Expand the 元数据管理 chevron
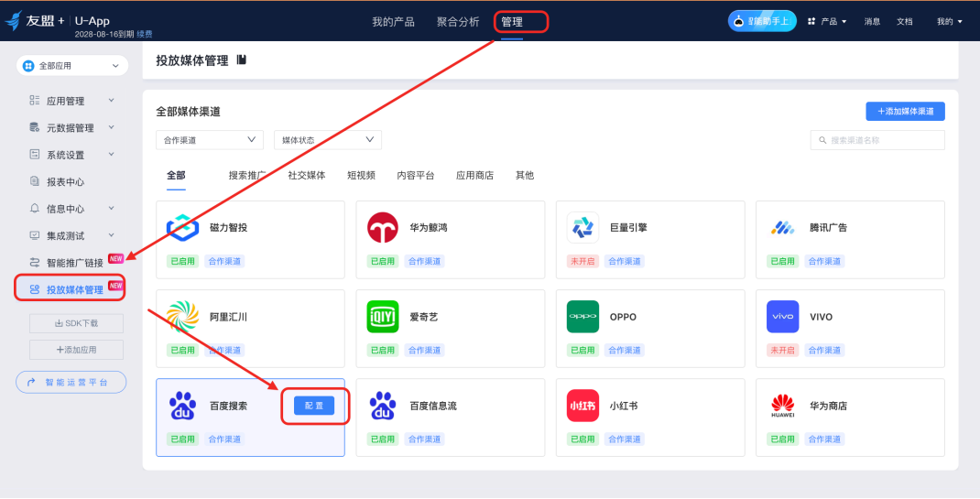The height and width of the screenshot is (499, 980). point(111,126)
